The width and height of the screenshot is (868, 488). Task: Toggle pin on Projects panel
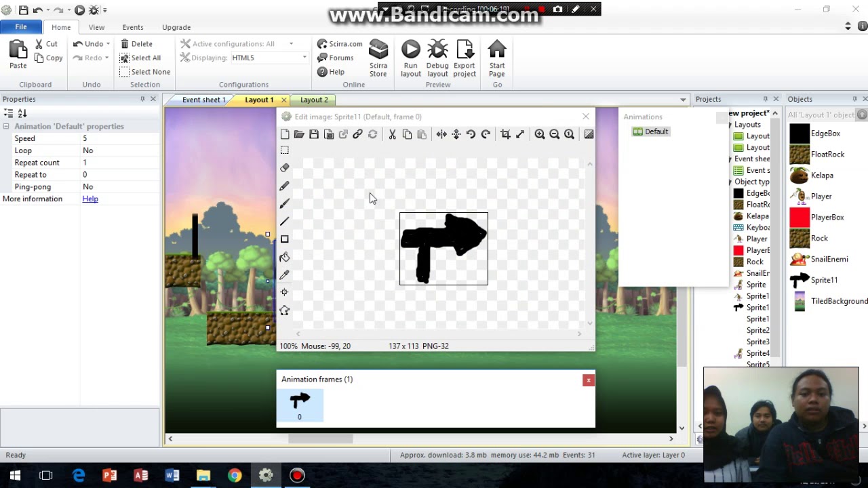point(766,99)
